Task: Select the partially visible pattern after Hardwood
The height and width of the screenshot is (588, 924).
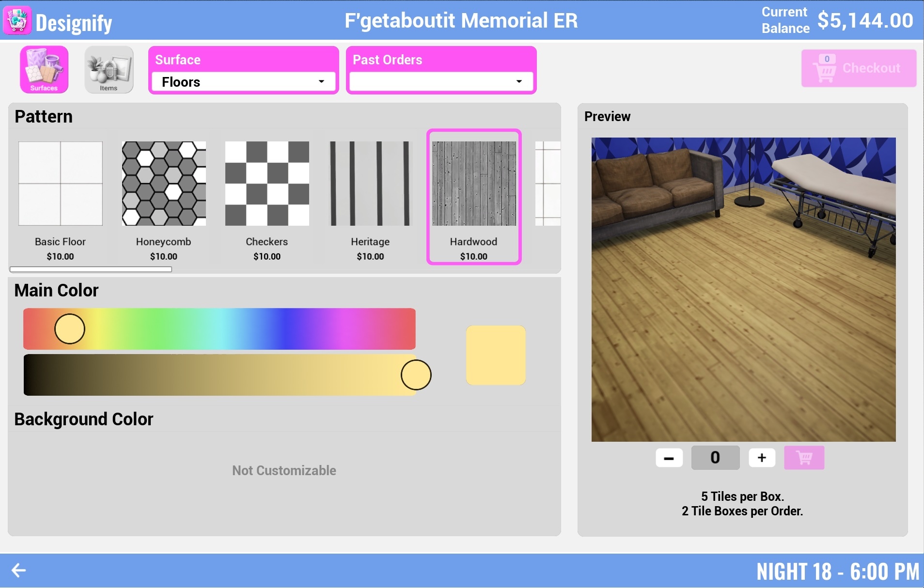Action: (x=548, y=184)
